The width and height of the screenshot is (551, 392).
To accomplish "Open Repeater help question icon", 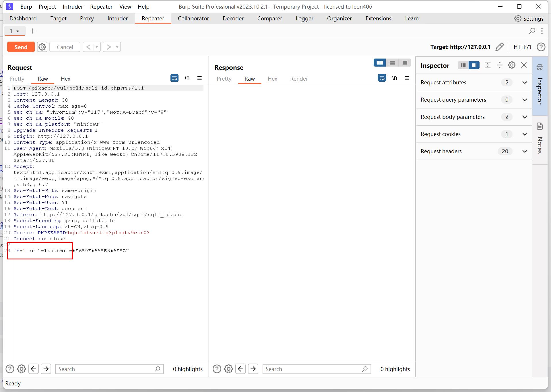I will [x=541, y=47].
